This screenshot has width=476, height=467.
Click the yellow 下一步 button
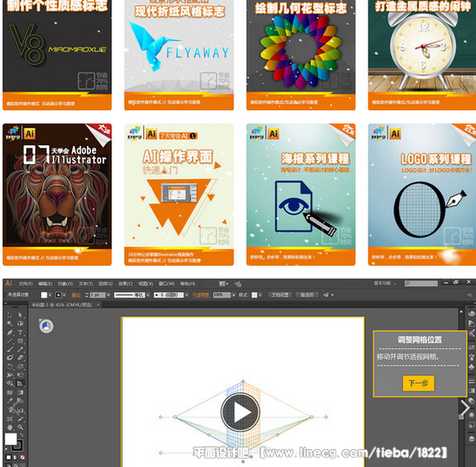tap(418, 383)
